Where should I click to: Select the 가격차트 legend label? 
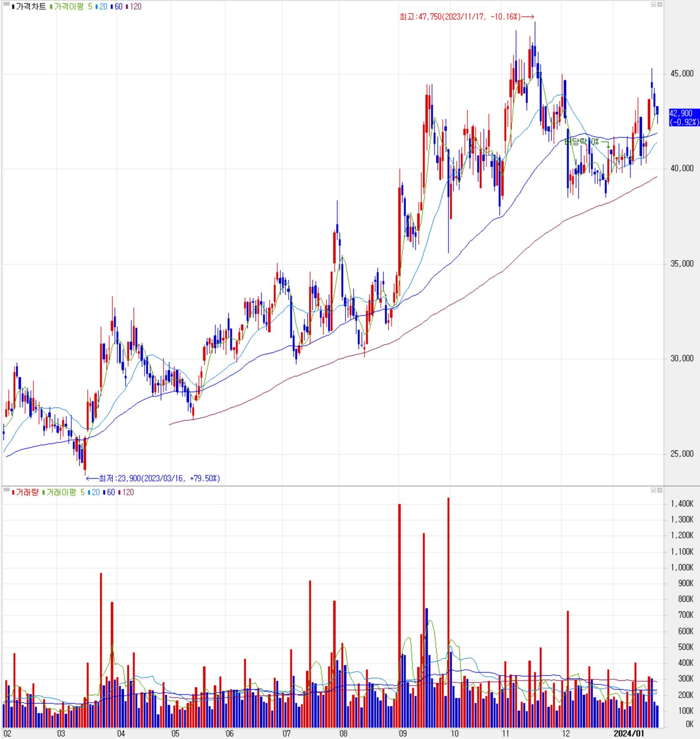[x=29, y=7]
